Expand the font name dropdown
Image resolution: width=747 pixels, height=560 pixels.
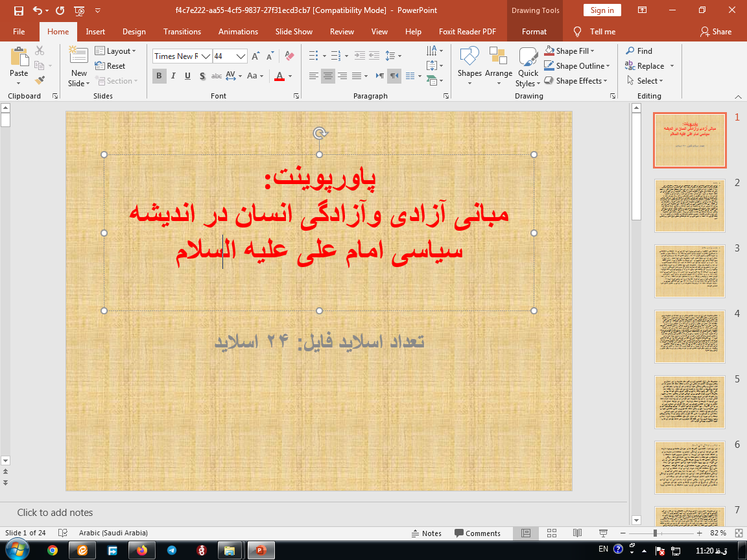coord(206,56)
